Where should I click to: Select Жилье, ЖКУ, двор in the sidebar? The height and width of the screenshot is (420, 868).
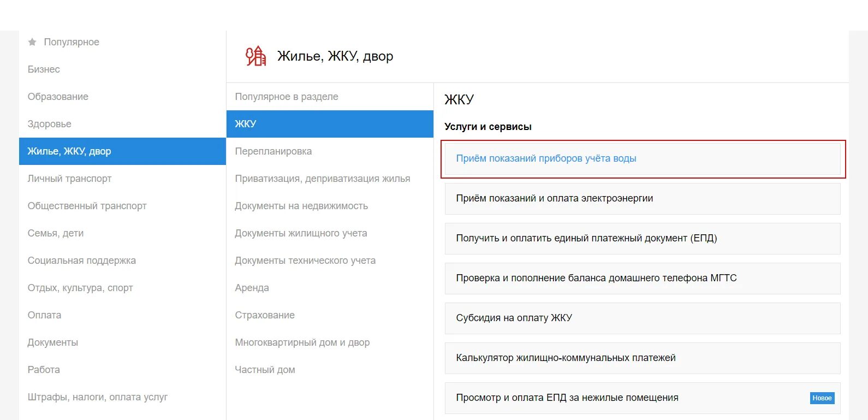tap(122, 151)
